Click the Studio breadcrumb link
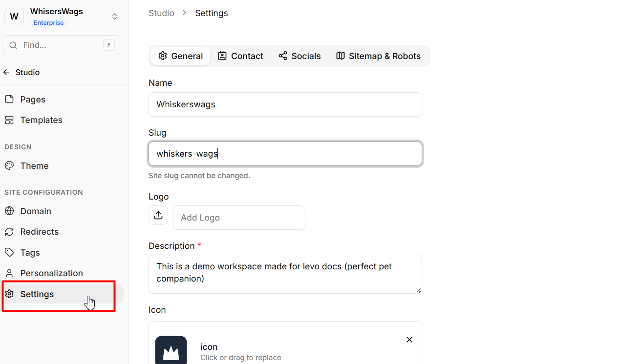Screen dimensions: 621x364 click(161, 13)
